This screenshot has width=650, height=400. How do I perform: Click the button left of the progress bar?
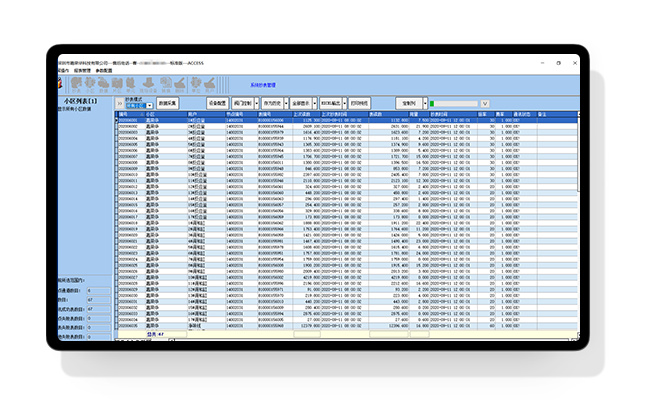409,103
